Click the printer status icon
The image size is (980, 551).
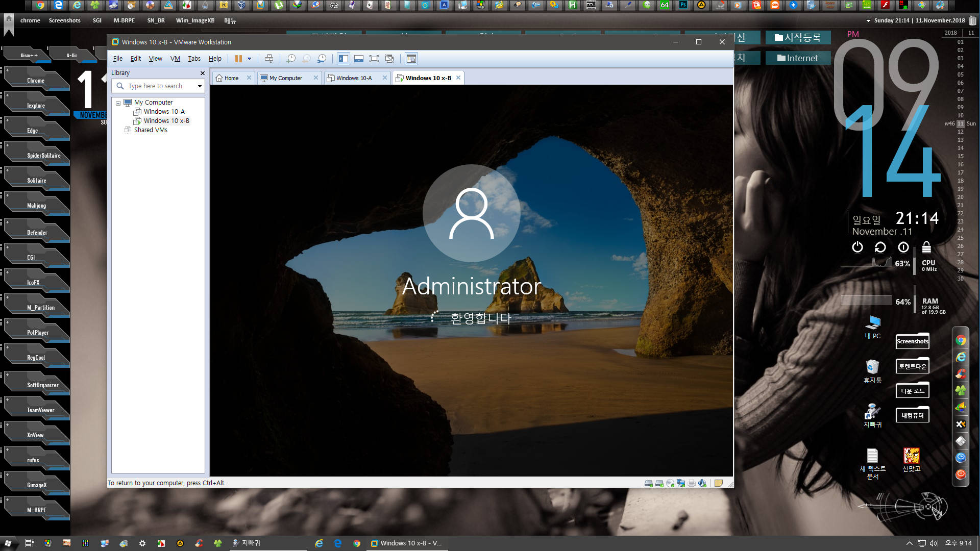click(692, 483)
